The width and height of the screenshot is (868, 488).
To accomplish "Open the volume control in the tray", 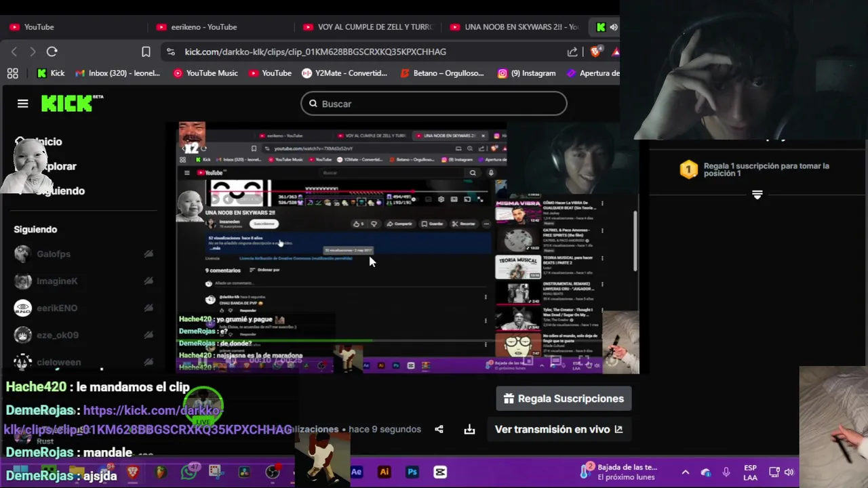I will 789,472.
